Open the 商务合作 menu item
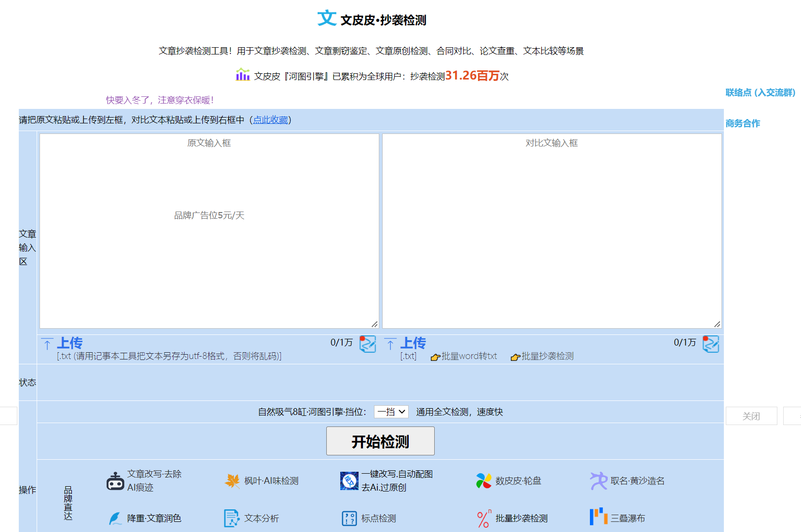Screen dimensions: 801x532 coord(742,123)
